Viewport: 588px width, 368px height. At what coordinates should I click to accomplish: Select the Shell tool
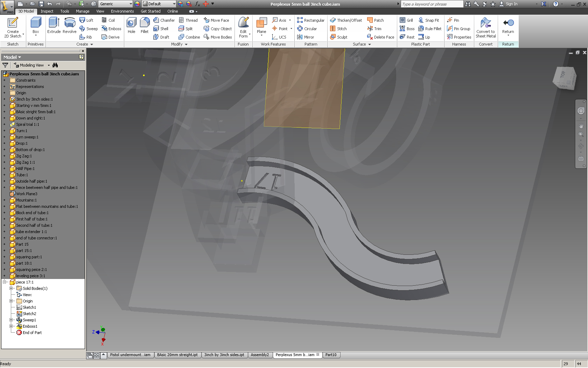point(161,29)
